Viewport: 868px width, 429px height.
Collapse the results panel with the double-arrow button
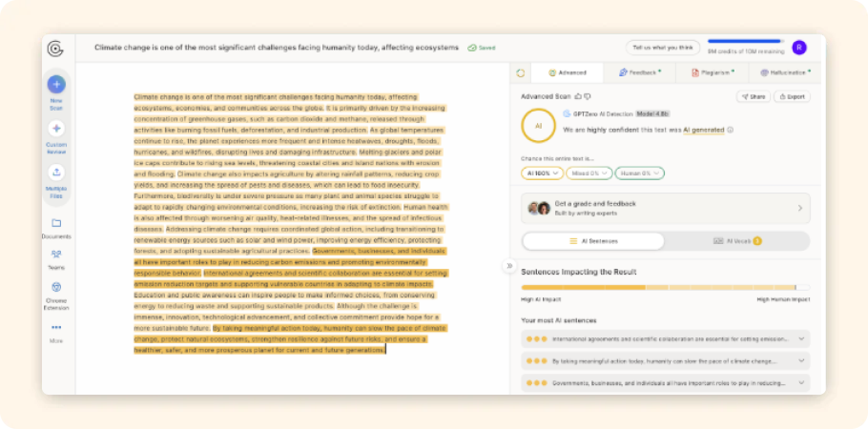coord(509,266)
